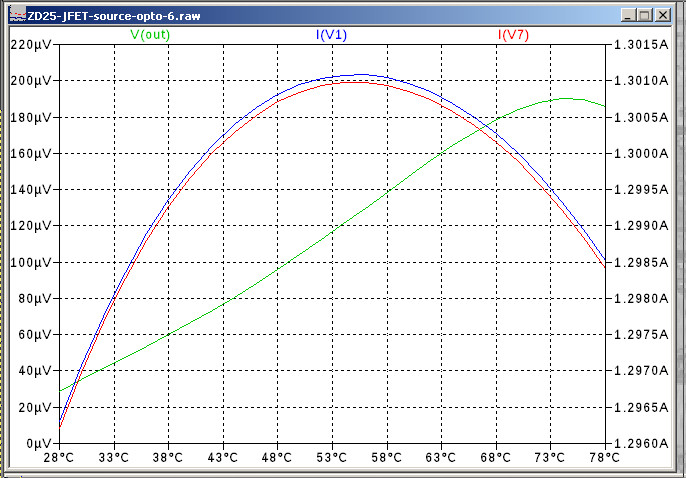This screenshot has height=478, width=686.
Task: Maximize the waveform plot window
Action: [645, 15]
